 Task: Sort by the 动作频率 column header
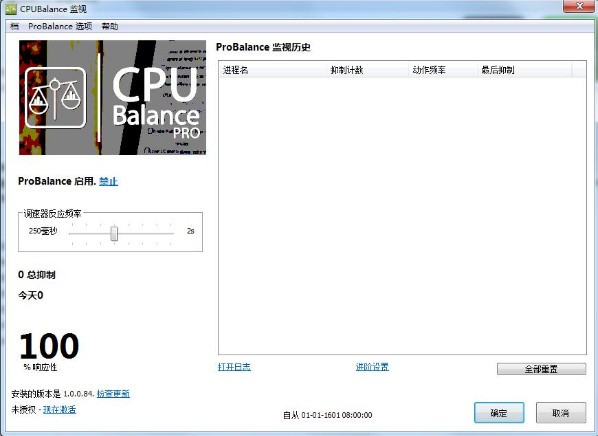(x=443, y=70)
